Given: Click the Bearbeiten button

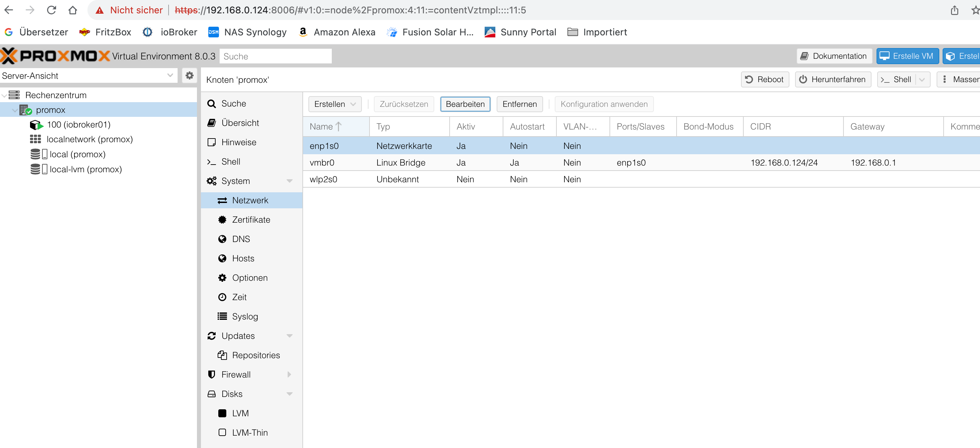Looking at the screenshot, I should click(x=465, y=104).
